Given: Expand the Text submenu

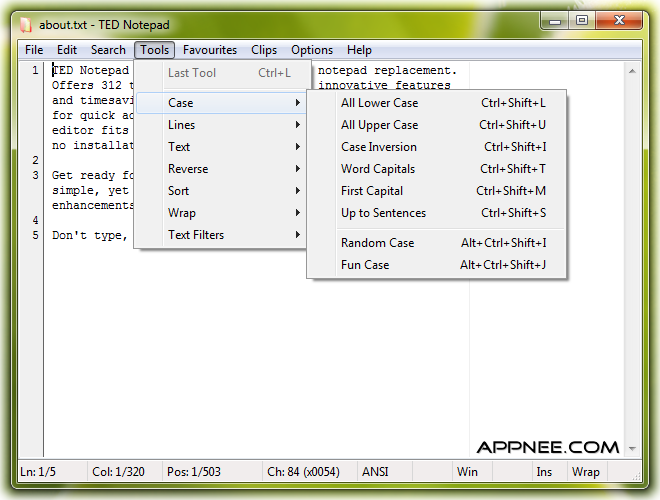Looking at the screenshot, I should click(221, 147).
